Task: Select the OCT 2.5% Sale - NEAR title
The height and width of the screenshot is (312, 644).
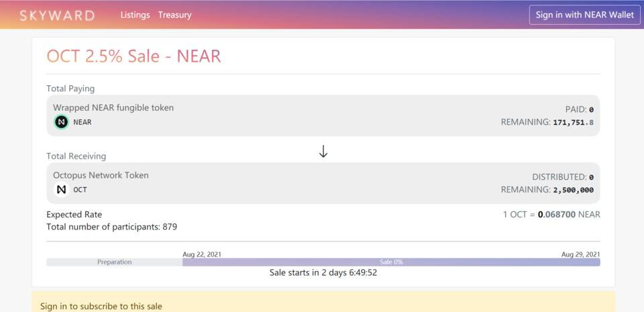Action: click(x=134, y=56)
